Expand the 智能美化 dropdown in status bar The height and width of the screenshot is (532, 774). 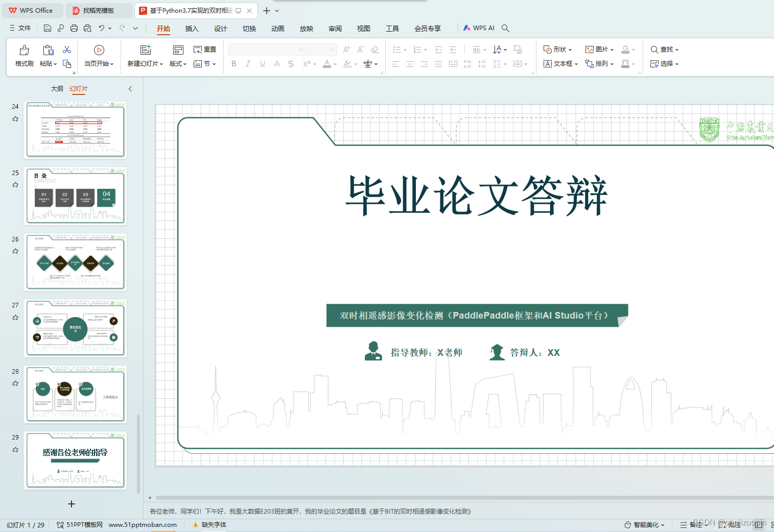[663, 524]
